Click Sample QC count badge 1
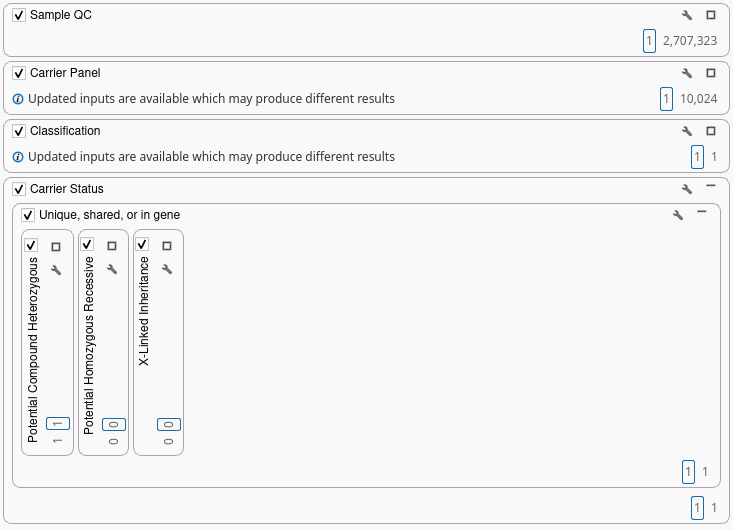 [x=649, y=41]
